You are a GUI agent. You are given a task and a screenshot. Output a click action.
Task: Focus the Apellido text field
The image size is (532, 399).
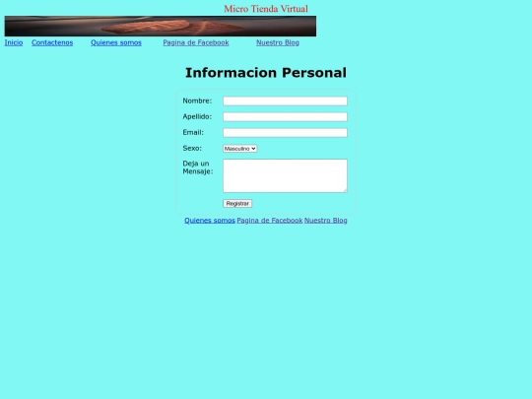point(285,116)
